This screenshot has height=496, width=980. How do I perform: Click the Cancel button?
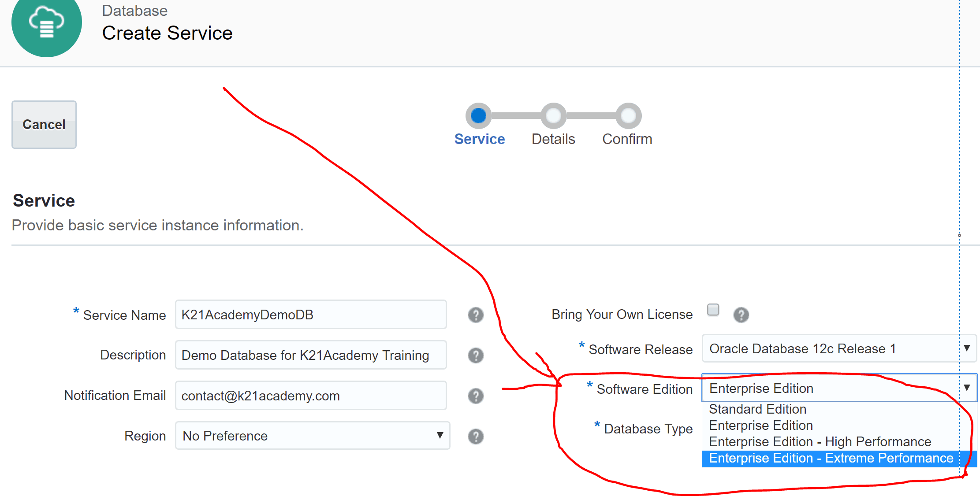tap(44, 125)
